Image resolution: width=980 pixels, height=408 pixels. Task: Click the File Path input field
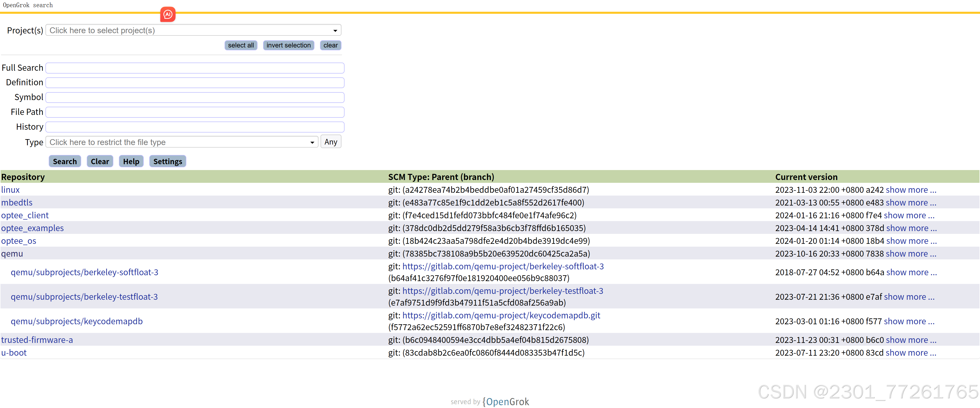click(x=195, y=112)
